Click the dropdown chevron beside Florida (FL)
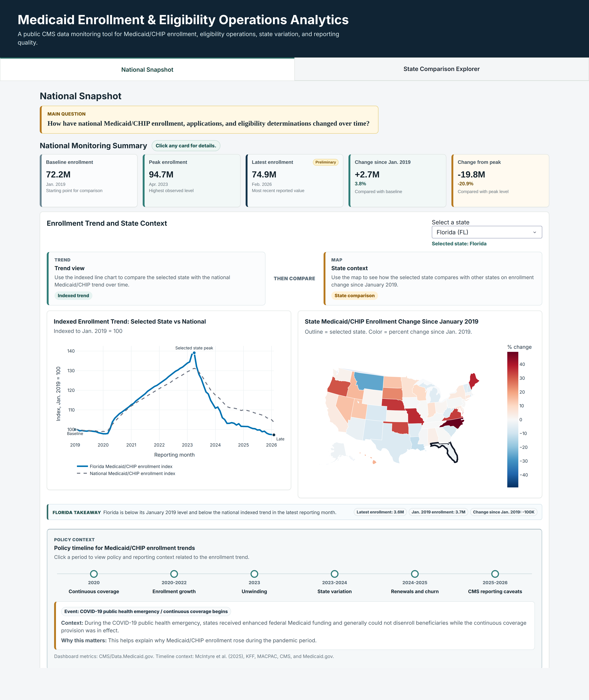Image resolution: width=589 pixels, height=700 pixels. [x=535, y=232]
